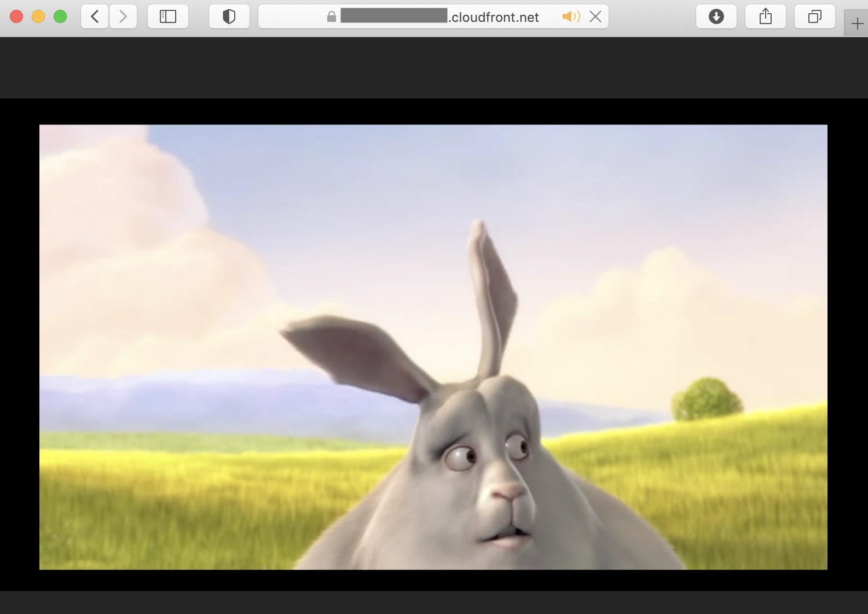Screen dimensions: 868x614
Task: Open the privacy report shield icon
Action: tap(229, 16)
